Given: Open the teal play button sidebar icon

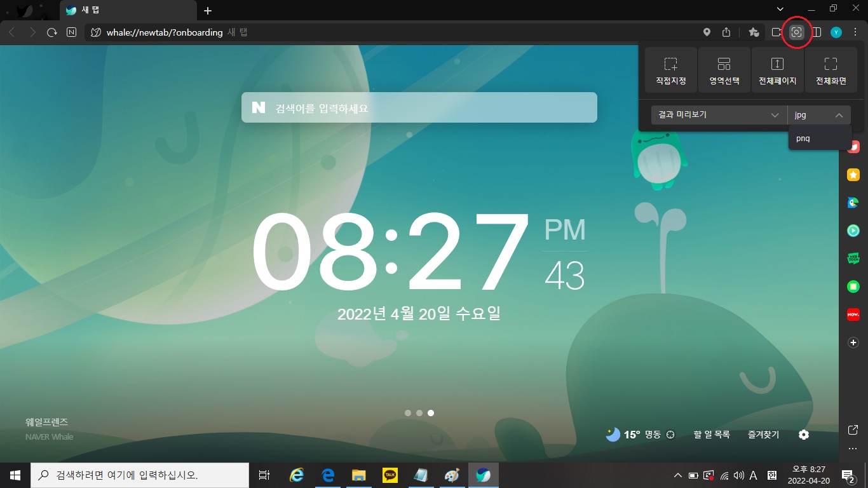Looking at the screenshot, I should pos(853,231).
